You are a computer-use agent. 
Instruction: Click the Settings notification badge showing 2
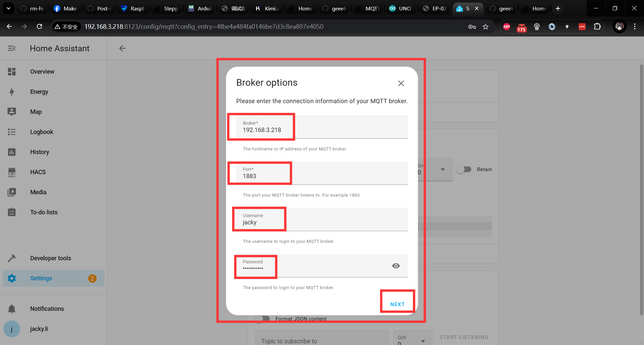tap(92, 278)
